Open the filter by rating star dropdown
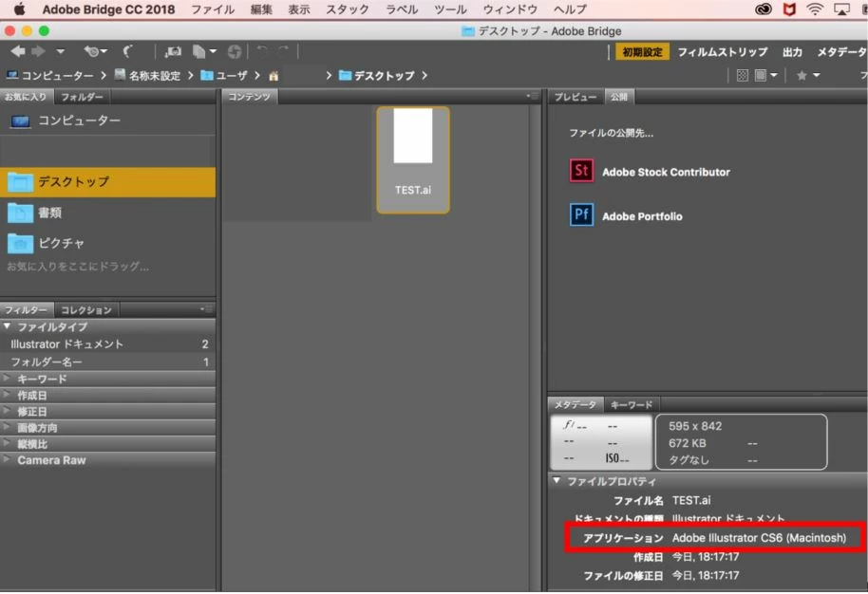The height and width of the screenshot is (594, 868). tap(807, 75)
